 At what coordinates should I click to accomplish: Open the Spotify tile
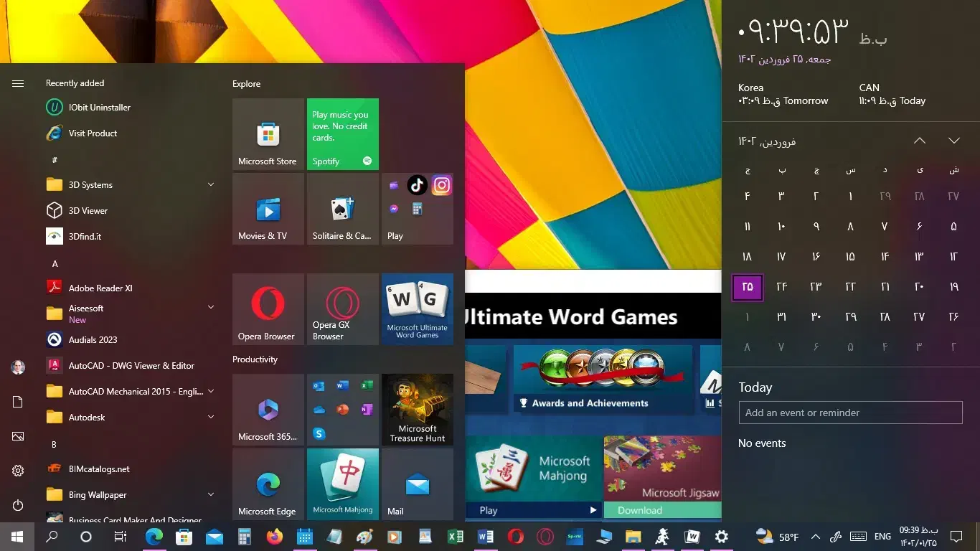[x=342, y=134]
